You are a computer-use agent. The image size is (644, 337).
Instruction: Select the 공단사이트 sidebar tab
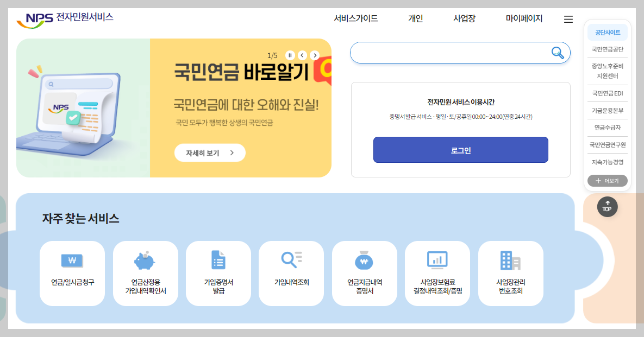608,33
